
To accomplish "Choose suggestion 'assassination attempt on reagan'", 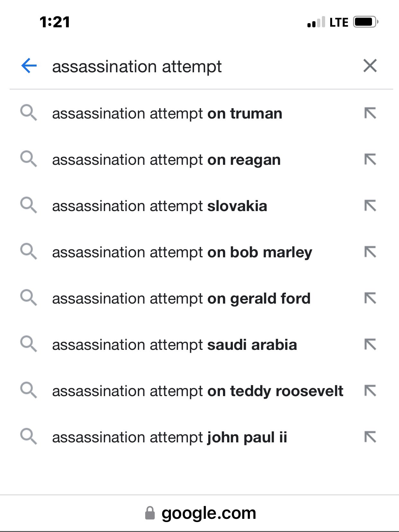I will tap(166, 160).
